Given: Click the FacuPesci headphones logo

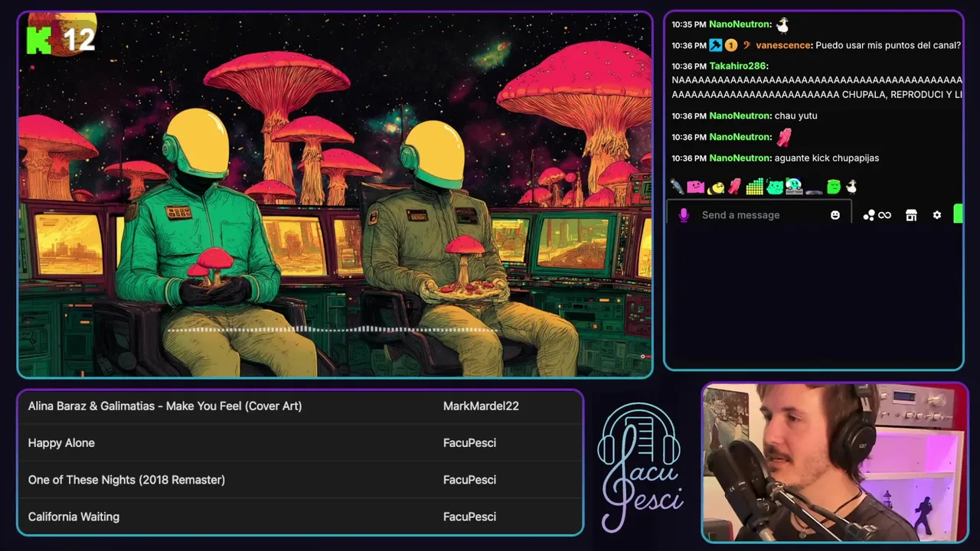Looking at the screenshot, I should click(639, 467).
